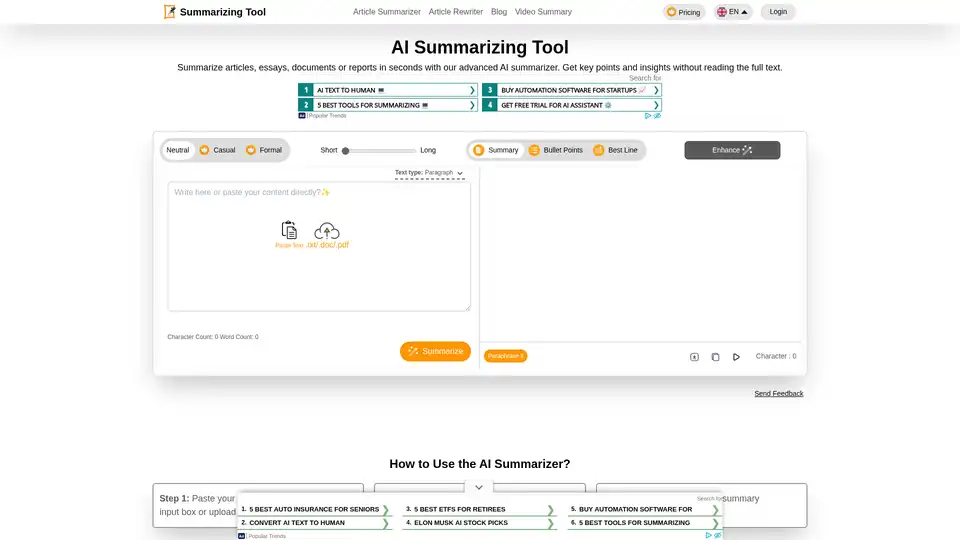The image size is (960, 540).
Task: Play the summary audio
Action: click(736, 357)
